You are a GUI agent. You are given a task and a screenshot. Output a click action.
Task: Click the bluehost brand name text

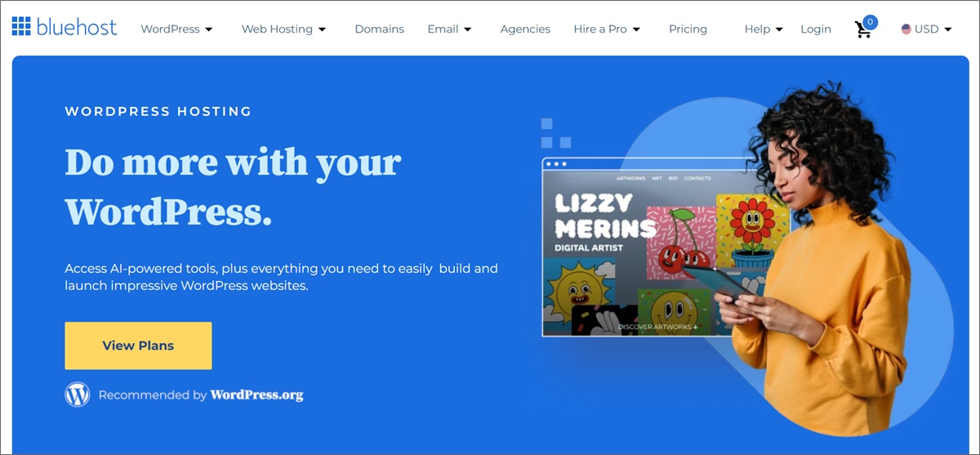point(77,27)
